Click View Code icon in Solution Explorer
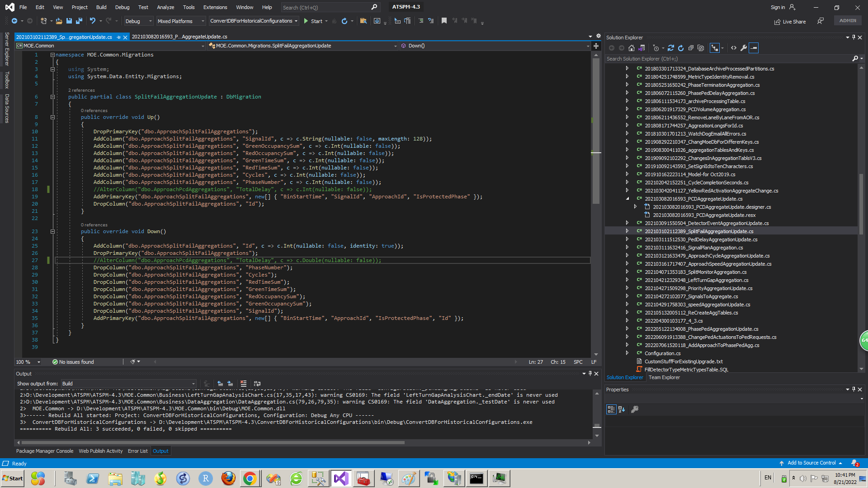The height and width of the screenshot is (488, 868). tap(734, 48)
